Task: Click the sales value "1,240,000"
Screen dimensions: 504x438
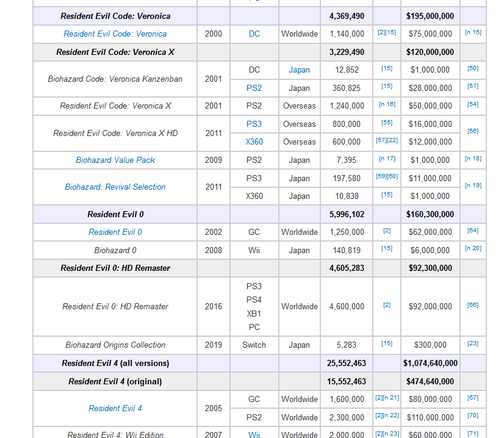Action: [x=347, y=106]
